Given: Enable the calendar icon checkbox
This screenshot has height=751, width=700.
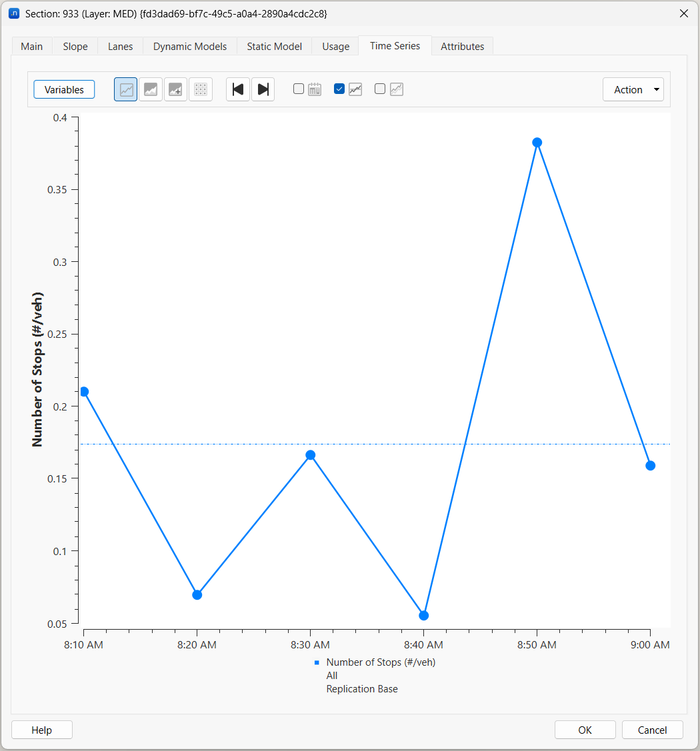Looking at the screenshot, I should point(299,89).
